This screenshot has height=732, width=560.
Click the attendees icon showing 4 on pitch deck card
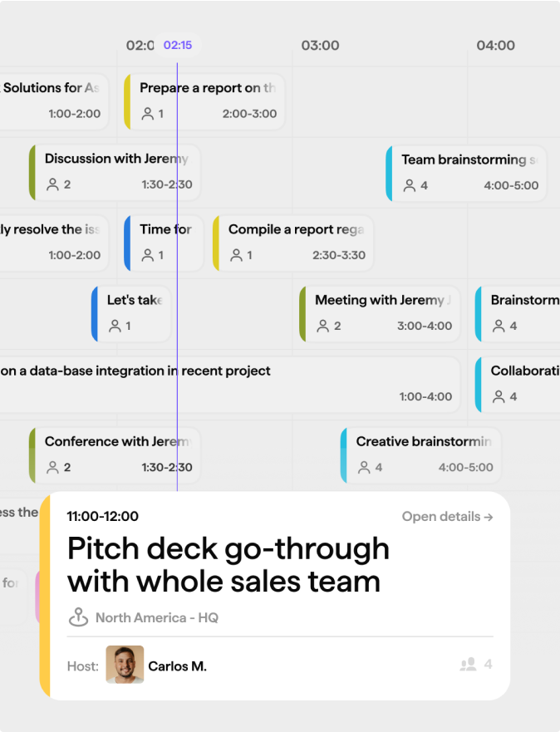(x=469, y=665)
